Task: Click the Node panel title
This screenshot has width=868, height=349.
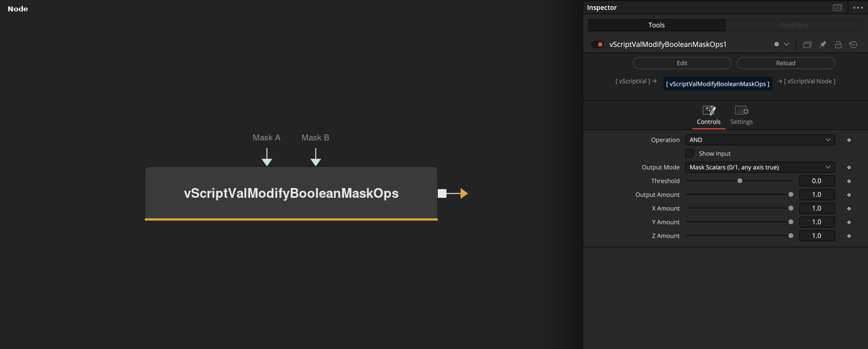Action: (x=18, y=9)
